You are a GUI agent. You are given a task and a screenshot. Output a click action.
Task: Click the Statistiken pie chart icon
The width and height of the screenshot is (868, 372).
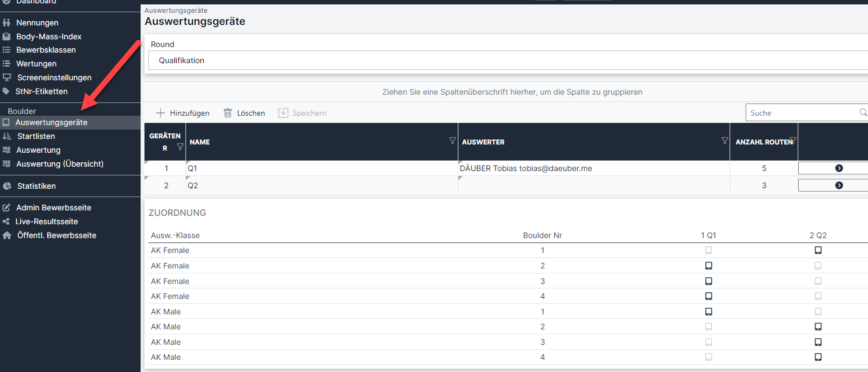click(x=7, y=186)
